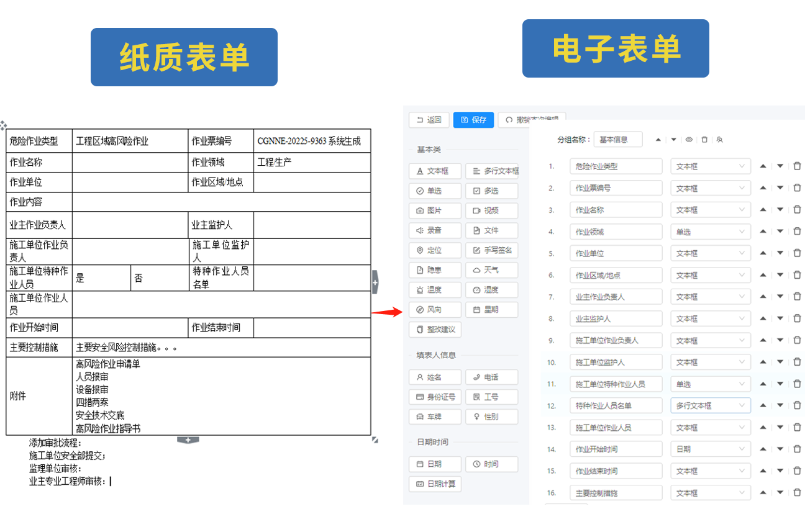
Task: Open type dropdown for 特种作业人员名单 field
Action: (x=710, y=406)
